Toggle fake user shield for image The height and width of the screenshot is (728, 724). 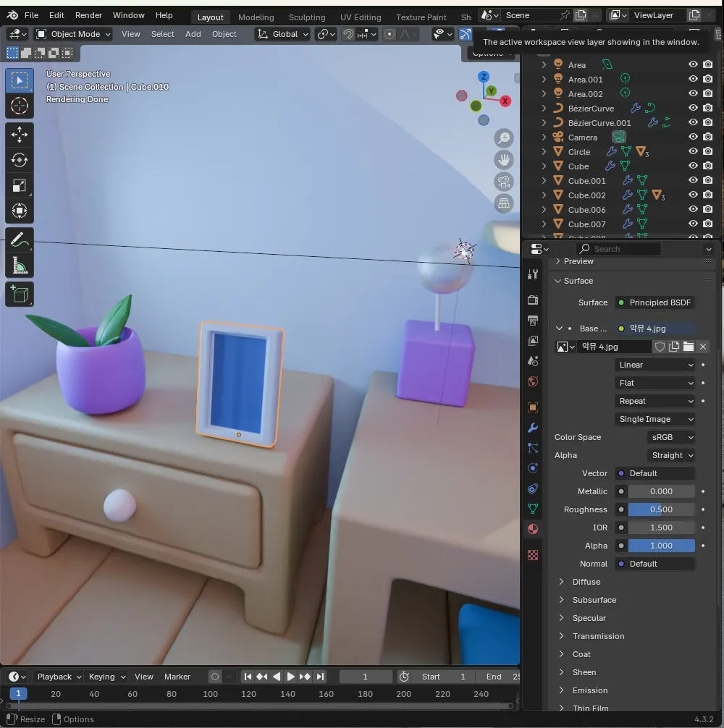point(660,347)
